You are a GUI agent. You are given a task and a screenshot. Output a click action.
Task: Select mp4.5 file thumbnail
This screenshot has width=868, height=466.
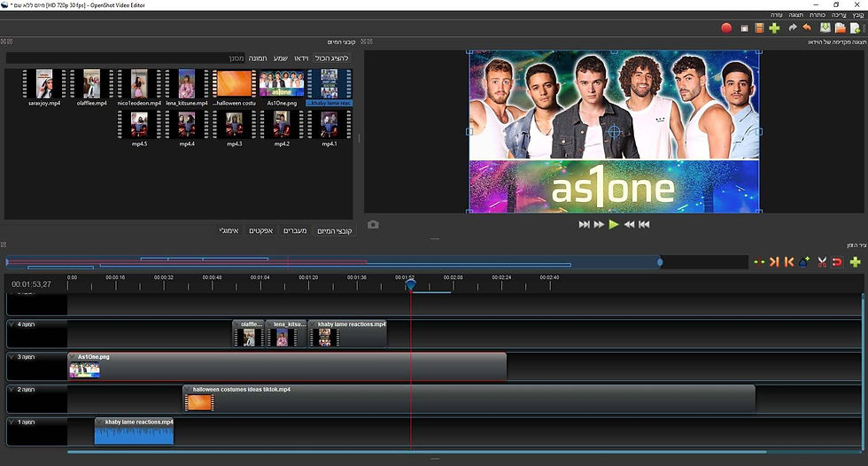pyautogui.click(x=139, y=124)
